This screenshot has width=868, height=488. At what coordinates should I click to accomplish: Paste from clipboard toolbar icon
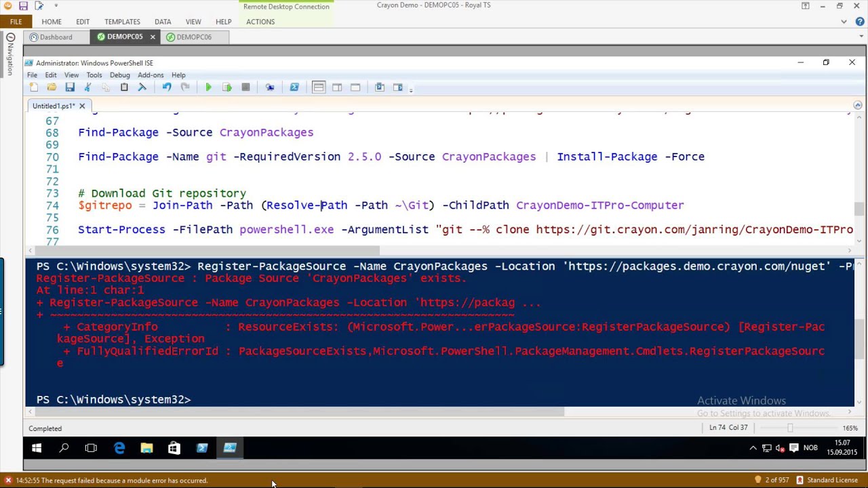pyautogui.click(x=124, y=87)
